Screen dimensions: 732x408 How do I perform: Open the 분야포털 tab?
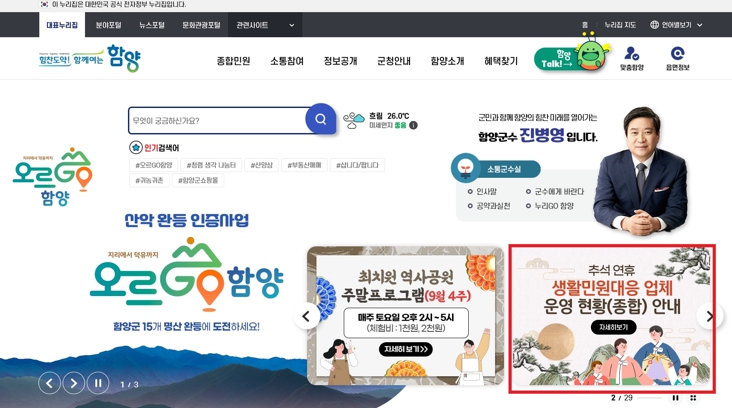pos(108,25)
